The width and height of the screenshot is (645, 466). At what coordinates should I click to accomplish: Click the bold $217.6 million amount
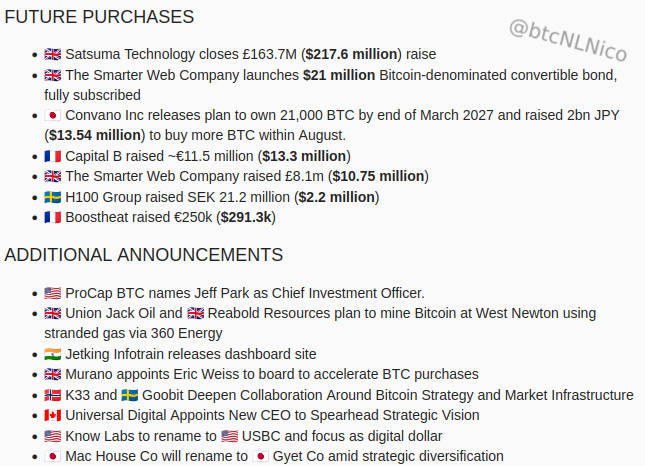click(351, 54)
